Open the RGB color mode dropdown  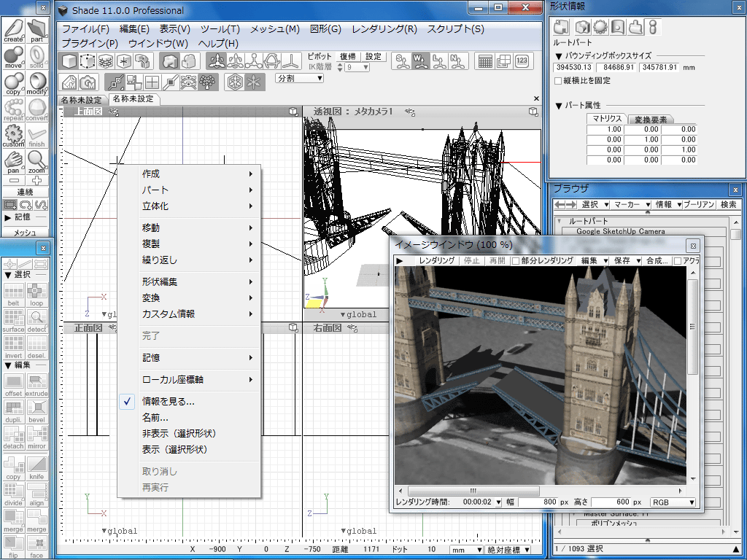coord(673,502)
